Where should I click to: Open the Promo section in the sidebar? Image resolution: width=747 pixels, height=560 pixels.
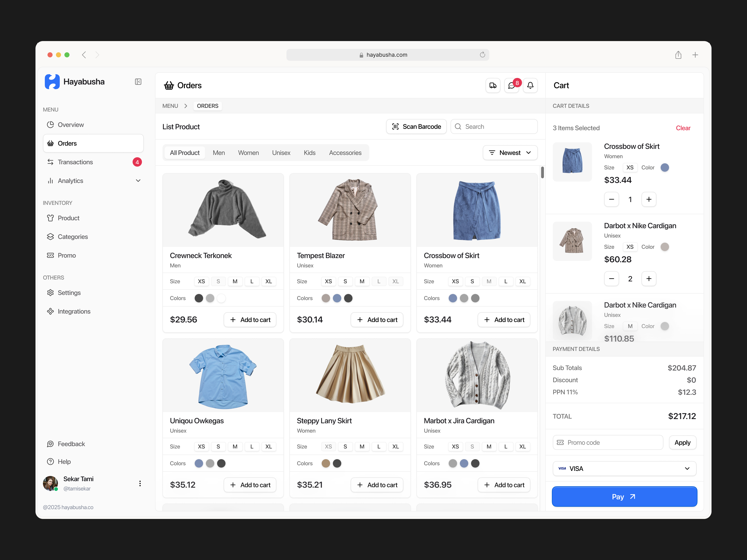point(66,255)
